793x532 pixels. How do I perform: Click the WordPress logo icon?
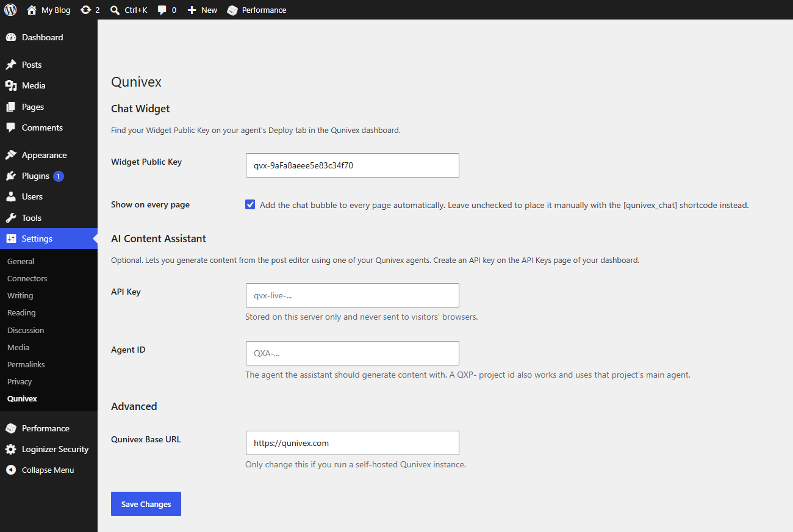tap(10, 10)
